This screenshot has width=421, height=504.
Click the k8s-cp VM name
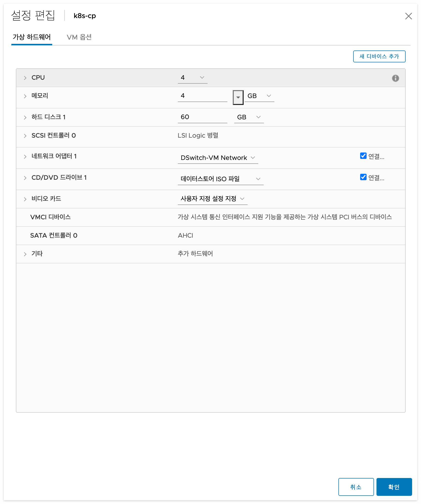point(85,16)
